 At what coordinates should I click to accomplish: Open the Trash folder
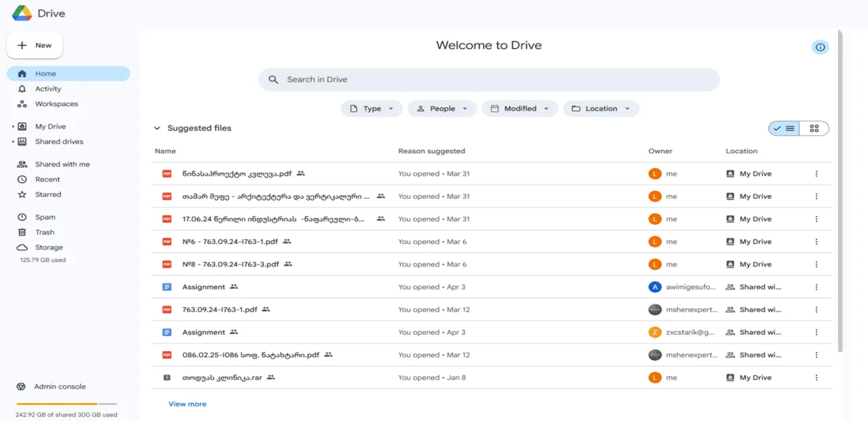point(44,233)
